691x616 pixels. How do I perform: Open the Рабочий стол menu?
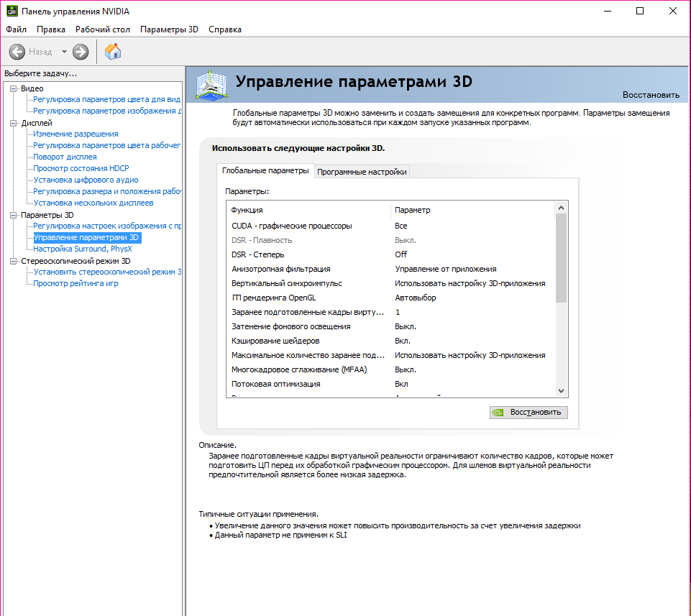click(103, 29)
